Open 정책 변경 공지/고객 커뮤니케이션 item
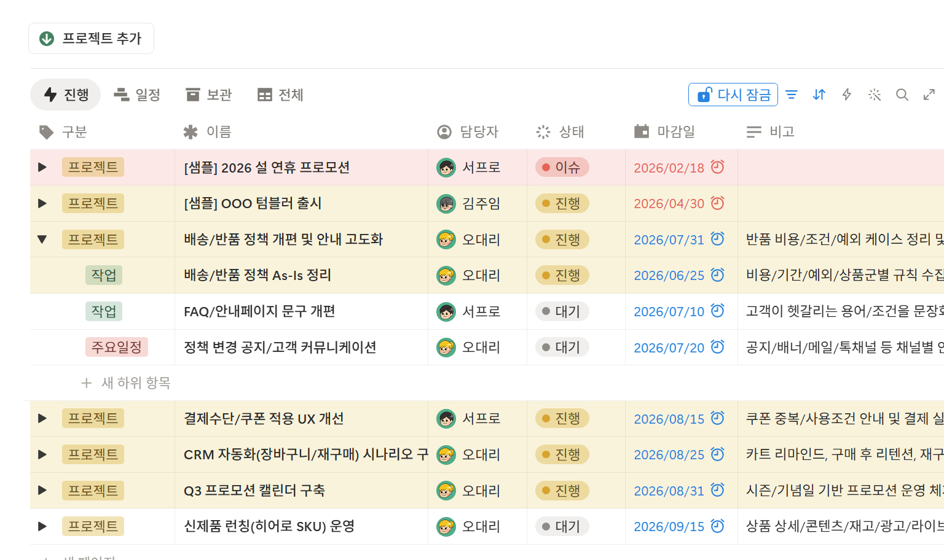 (280, 347)
